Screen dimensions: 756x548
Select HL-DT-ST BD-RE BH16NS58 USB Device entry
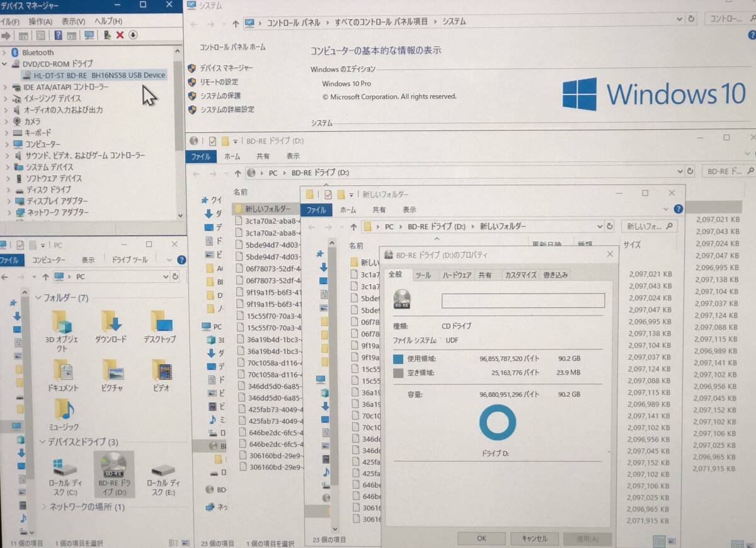(94, 76)
